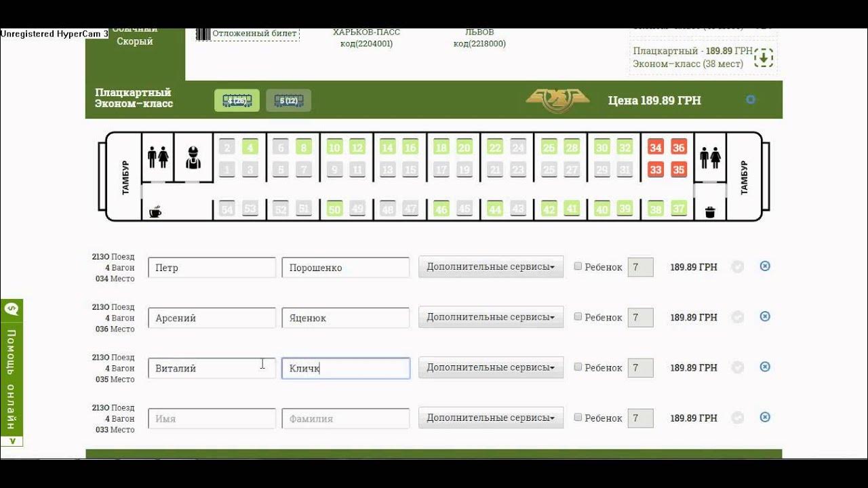Click first name field containing Виталий
Screen dimensions: 868x488
click(x=212, y=368)
